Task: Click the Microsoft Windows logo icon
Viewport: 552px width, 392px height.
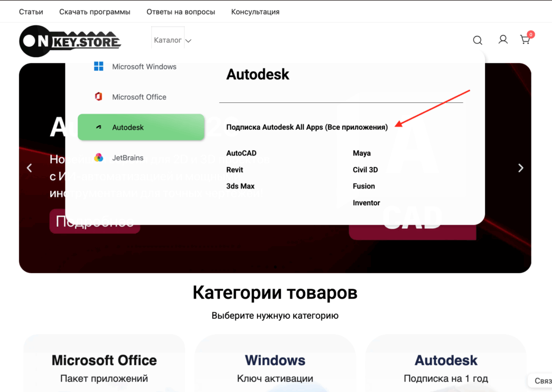Action: pyautogui.click(x=99, y=67)
